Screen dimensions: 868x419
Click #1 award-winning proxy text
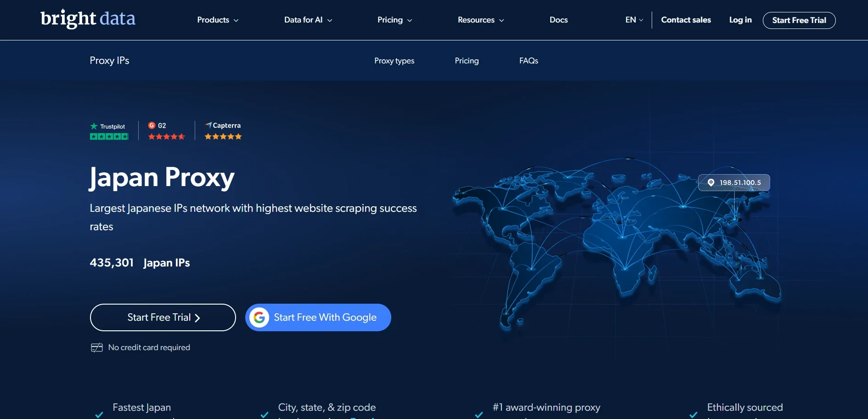tap(547, 408)
